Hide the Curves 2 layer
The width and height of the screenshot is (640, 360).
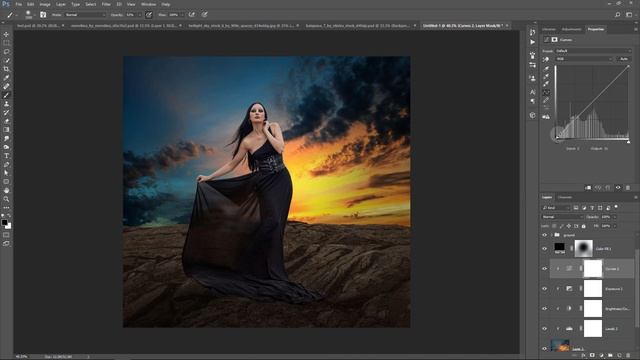[544, 269]
